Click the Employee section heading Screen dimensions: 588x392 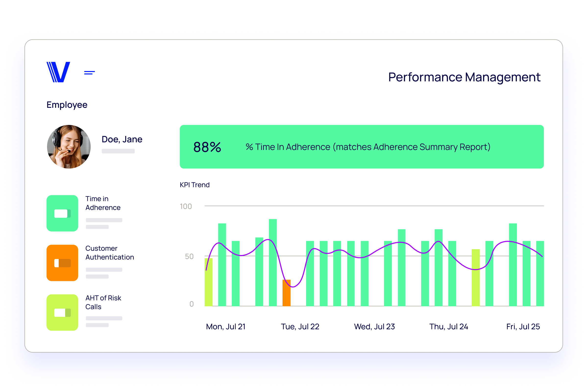67,105
